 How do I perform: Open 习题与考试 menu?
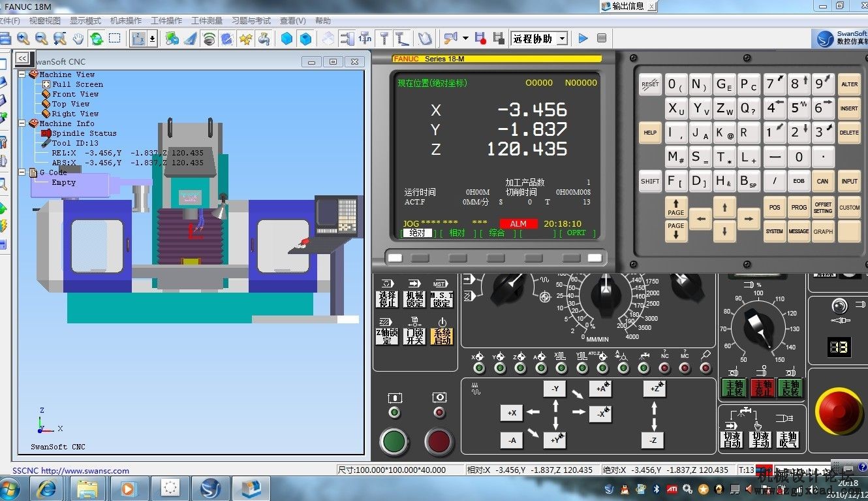pyautogui.click(x=252, y=21)
